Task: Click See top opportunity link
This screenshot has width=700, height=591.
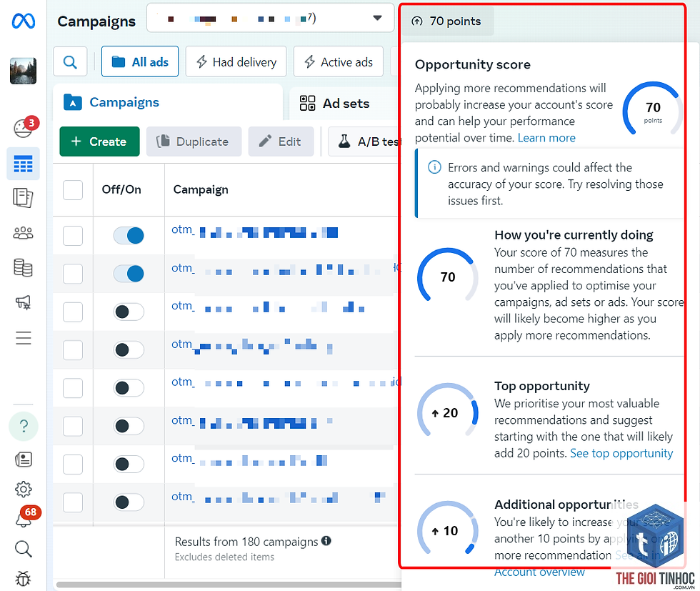Action: [621, 453]
